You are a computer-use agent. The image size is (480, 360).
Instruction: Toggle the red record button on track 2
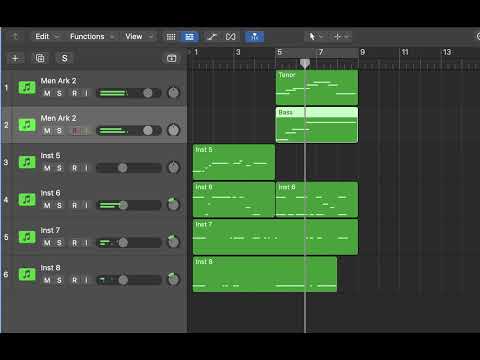pyautogui.click(x=76, y=131)
